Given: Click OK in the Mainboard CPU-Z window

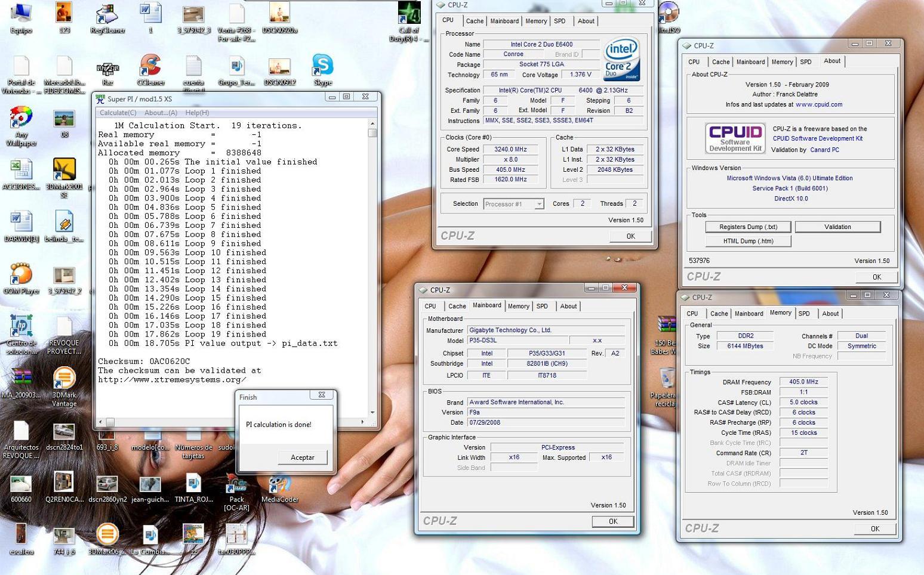Looking at the screenshot, I should pos(613,521).
